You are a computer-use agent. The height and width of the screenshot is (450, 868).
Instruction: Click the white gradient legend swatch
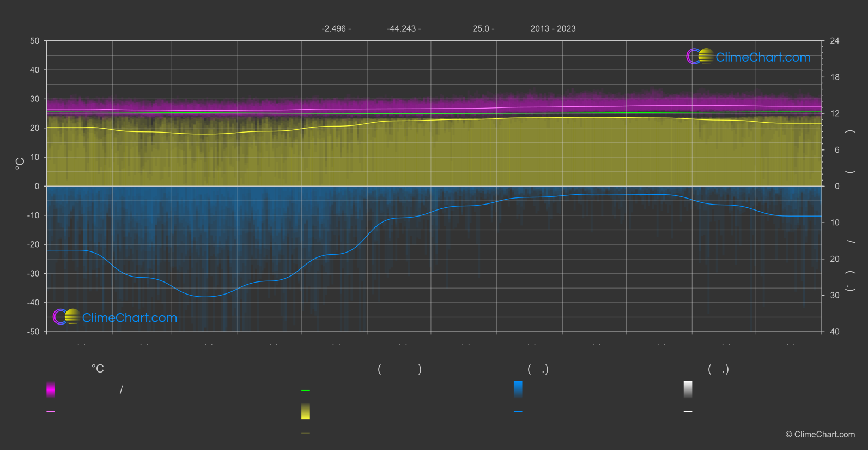click(x=688, y=389)
